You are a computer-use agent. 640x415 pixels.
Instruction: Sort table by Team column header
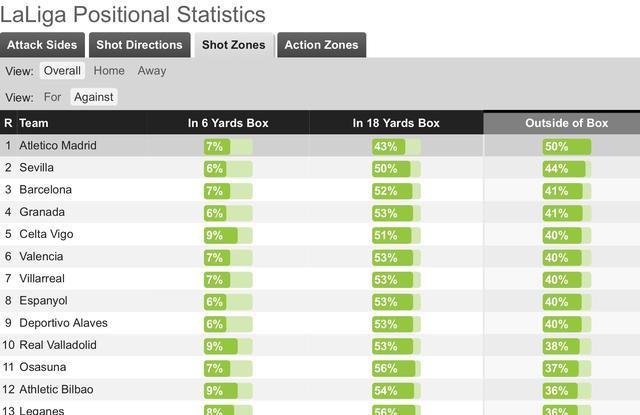(x=34, y=123)
